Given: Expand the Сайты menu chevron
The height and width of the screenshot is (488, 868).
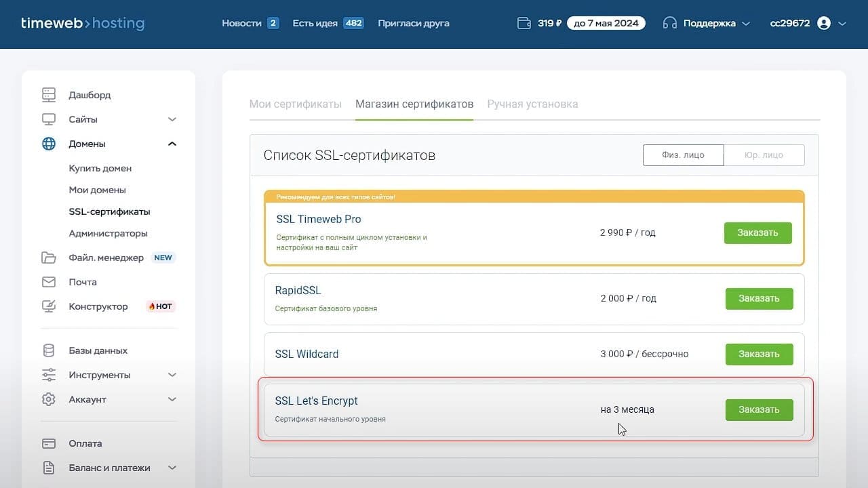Looking at the screenshot, I should (x=172, y=119).
